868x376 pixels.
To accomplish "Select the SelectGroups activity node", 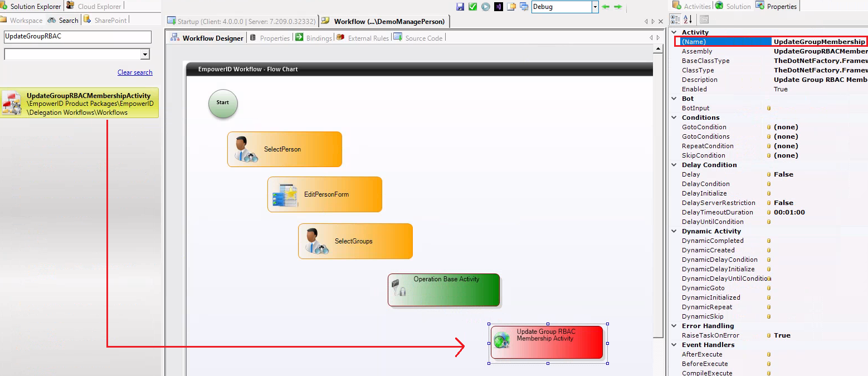I will click(x=355, y=241).
